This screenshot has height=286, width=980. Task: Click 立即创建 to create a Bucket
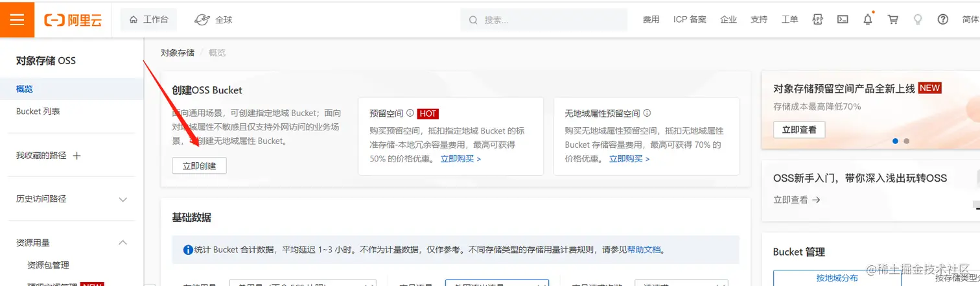200,166
